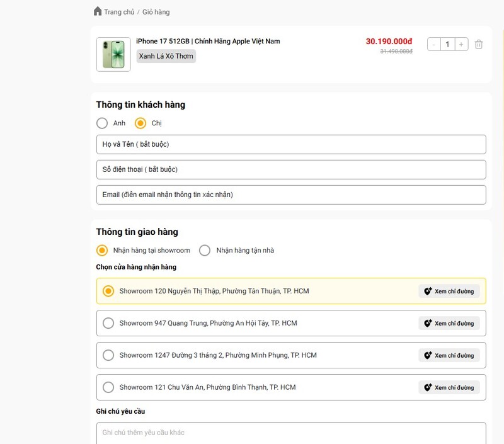Focus the Email input field
The image size is (504, 444).
[x=291, y=195]
